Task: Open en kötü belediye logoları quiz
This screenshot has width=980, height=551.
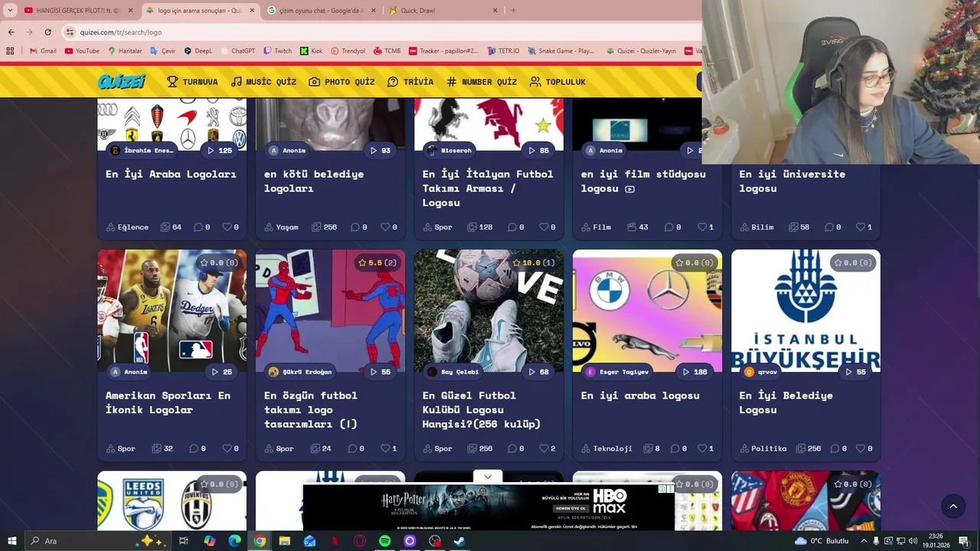Action: pyautogui.click(x=314, y=181)
